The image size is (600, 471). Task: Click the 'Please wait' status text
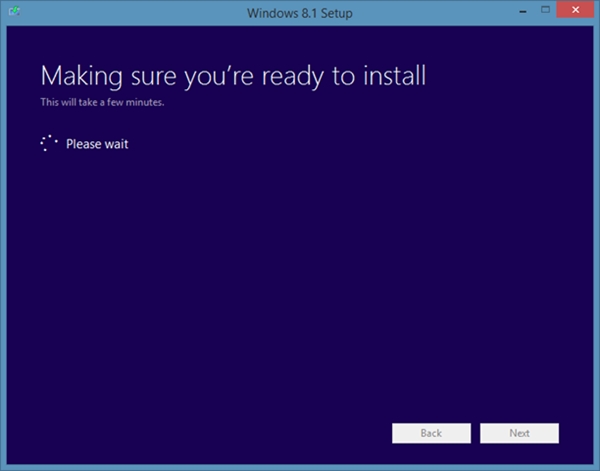97,144
